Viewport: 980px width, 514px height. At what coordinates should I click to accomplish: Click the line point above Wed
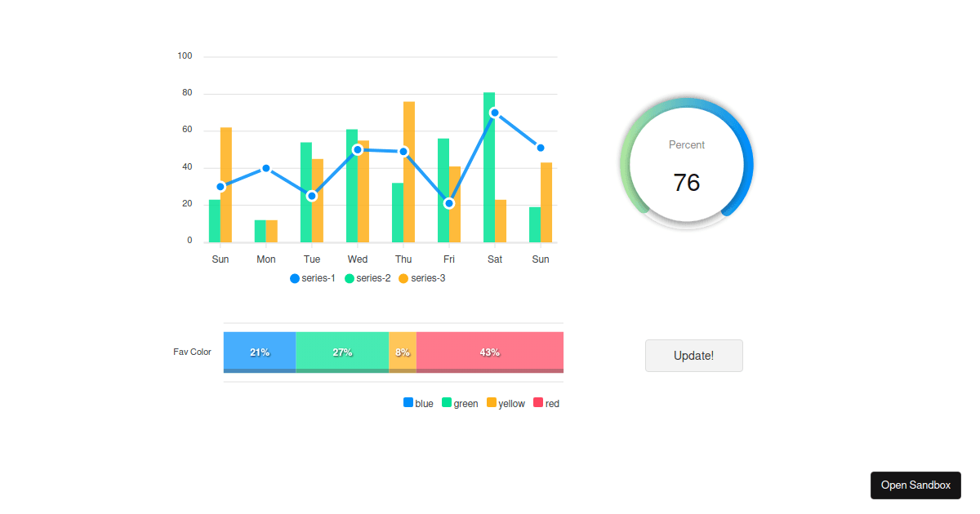358,150
